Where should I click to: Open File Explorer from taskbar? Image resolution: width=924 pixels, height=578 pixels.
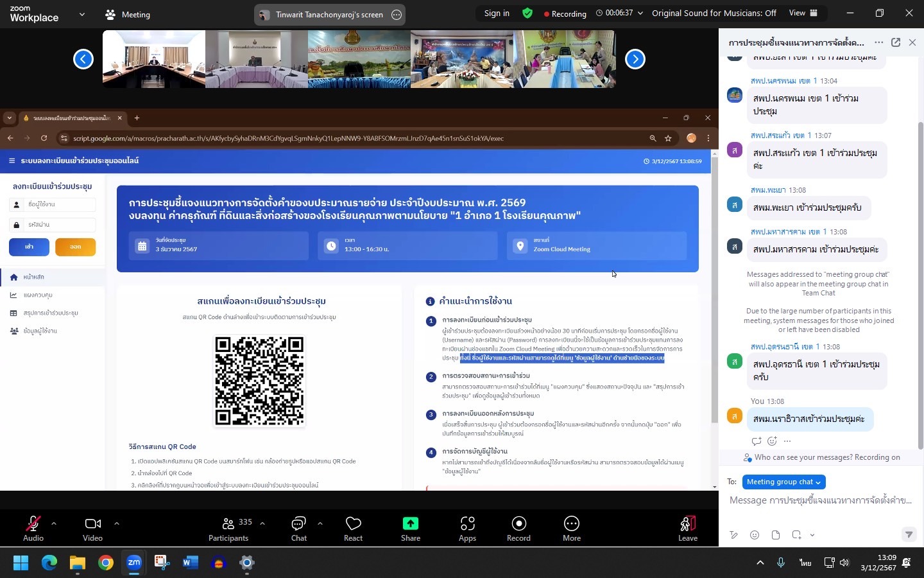(x=78, y=563)
